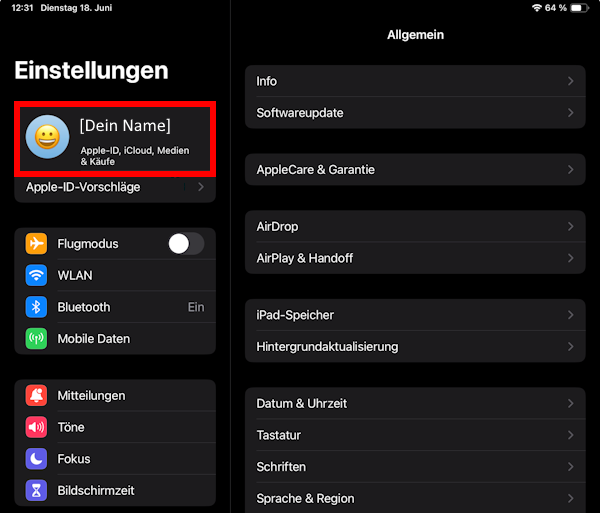
Task: Tap the Fokus moon icon
Action: [36, 459]
